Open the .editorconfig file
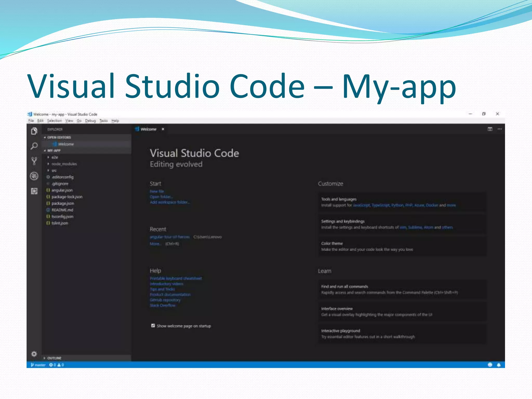This screenshot has height=399, width=532. pyautogui.click(x=87, y=177)
